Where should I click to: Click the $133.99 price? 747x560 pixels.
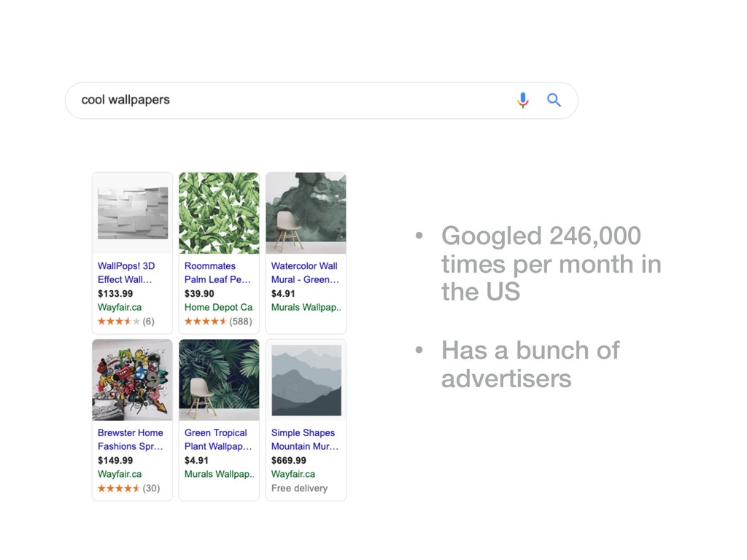(115, 294)
